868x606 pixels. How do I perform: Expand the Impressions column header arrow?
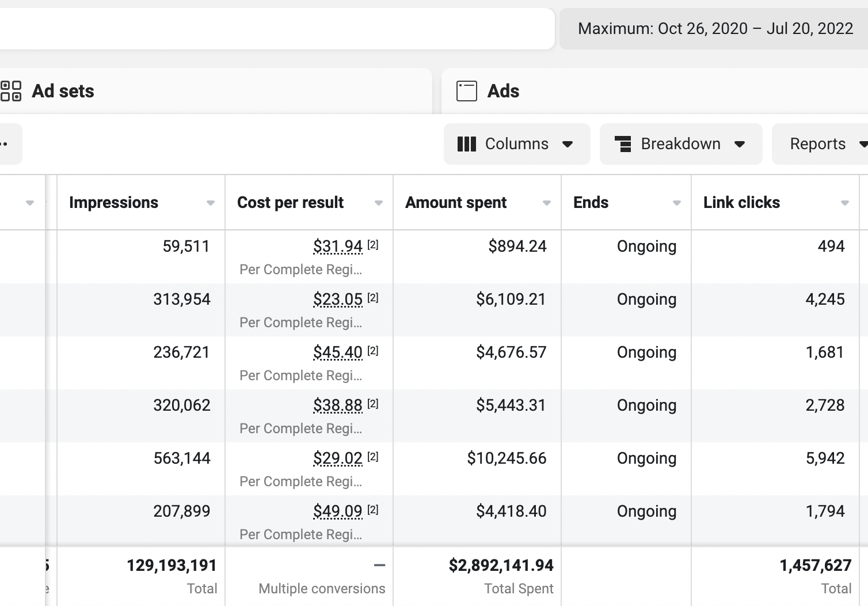tap(211, 203)
